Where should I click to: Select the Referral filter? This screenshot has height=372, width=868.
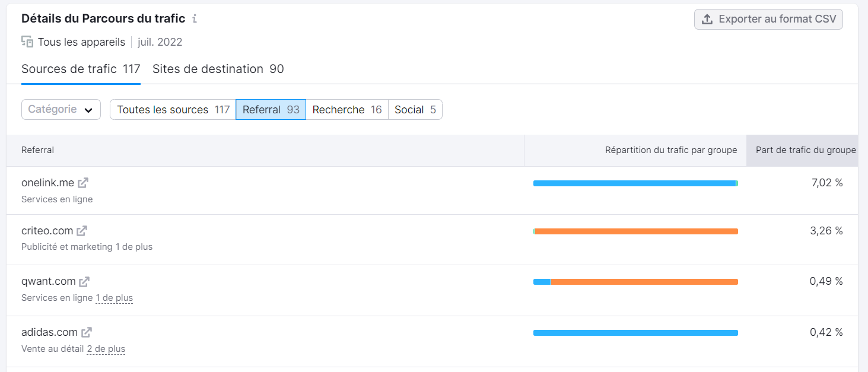(x=271, y=110)
